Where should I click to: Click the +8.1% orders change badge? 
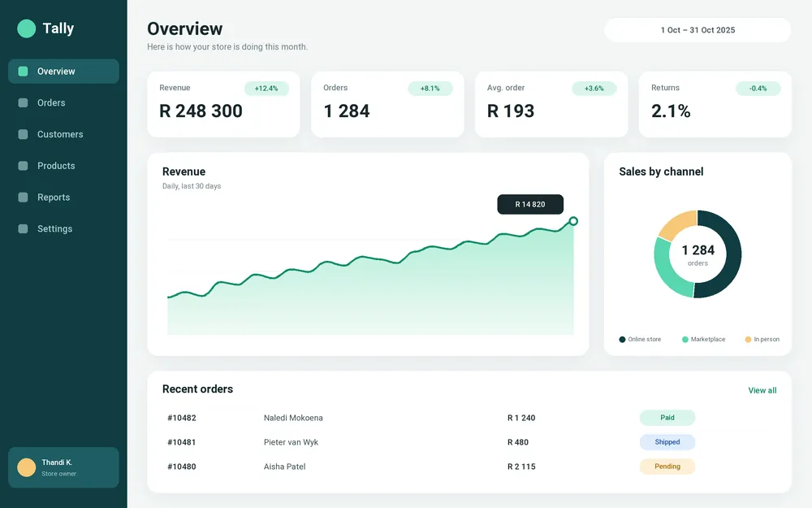pos(430,88)
